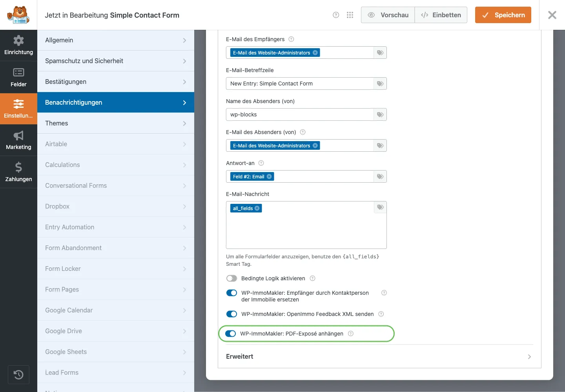Screen dimensions: 565x392
Task: Open help for E-Mail des Empfängers
Action: coord(291,39)
